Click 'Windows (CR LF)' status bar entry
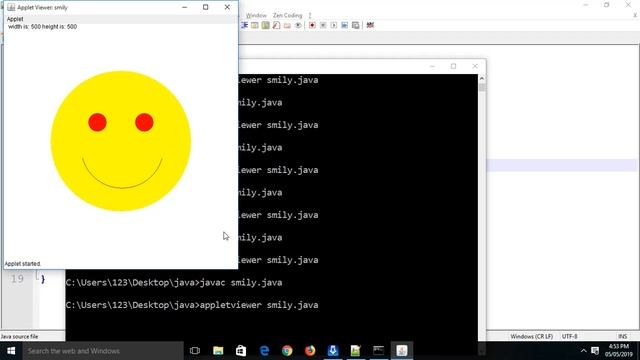The width and height of the screenshot is (640, 360). click(532, 337)
